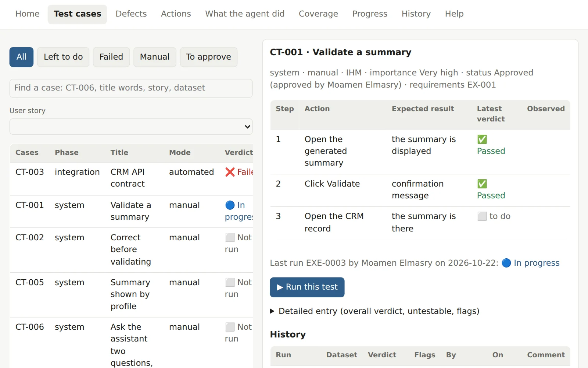Open case CT-005 from the list
588x368 pixels.
point(29,282)
